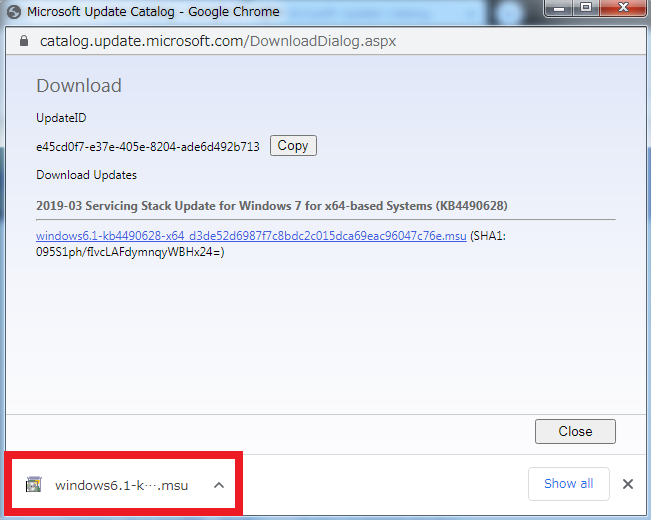
Task: Close the Chrome window
Action: tap(623, 8)
